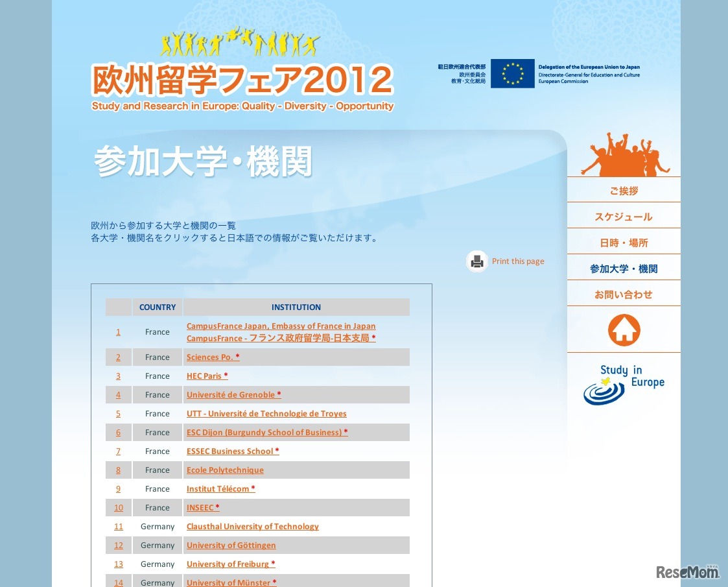Click row number 7 link
The width and height of the screenshot is (728, 587).
point(119,451)
